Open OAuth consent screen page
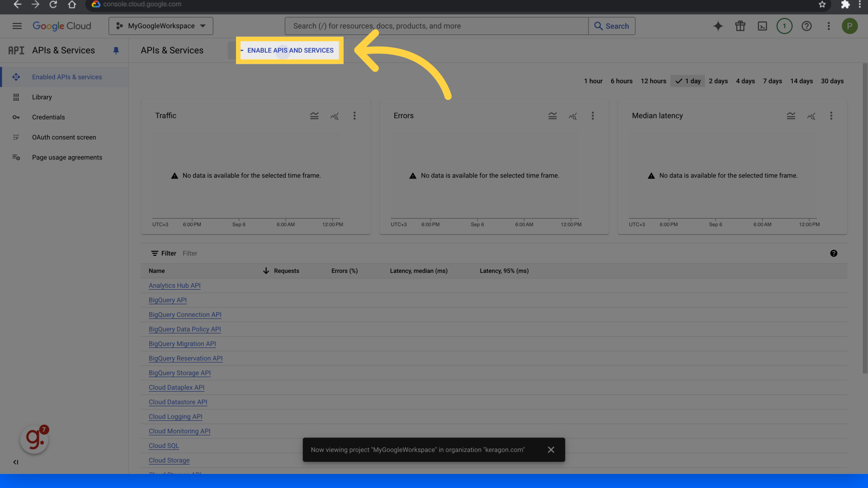868x488 pixels. [x=64, y=137]
